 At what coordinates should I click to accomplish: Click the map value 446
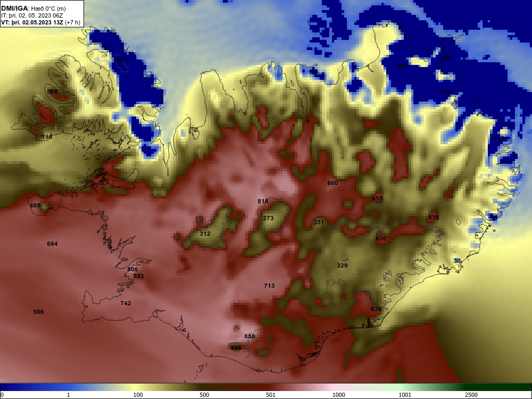point(236,348)
